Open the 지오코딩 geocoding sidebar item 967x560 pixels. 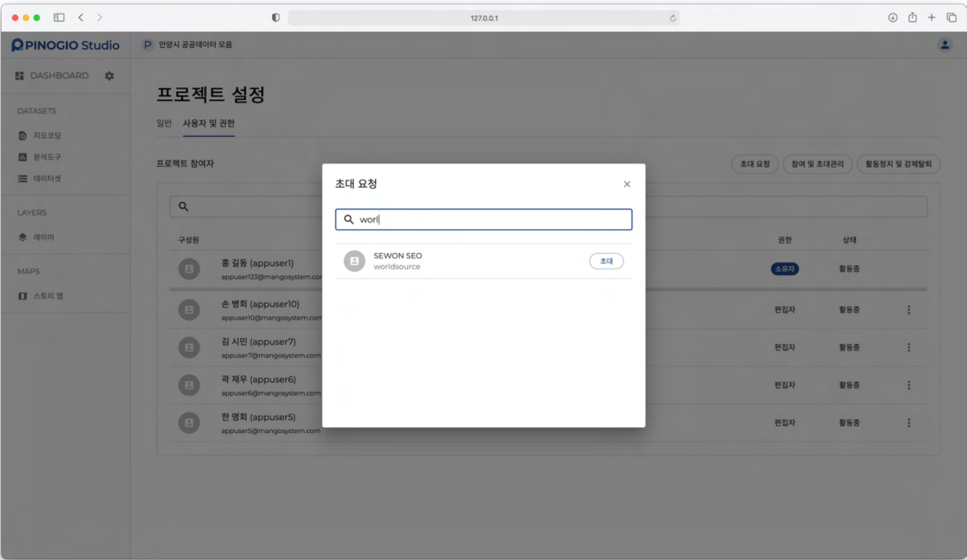46,136
